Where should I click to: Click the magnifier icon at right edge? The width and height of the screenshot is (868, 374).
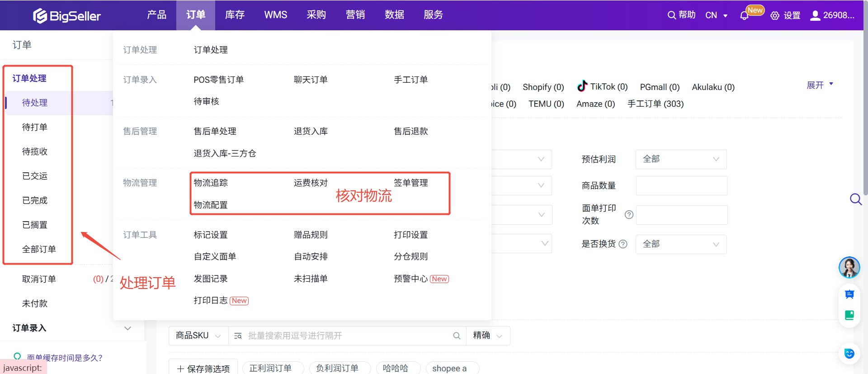[x=855, y=199]
